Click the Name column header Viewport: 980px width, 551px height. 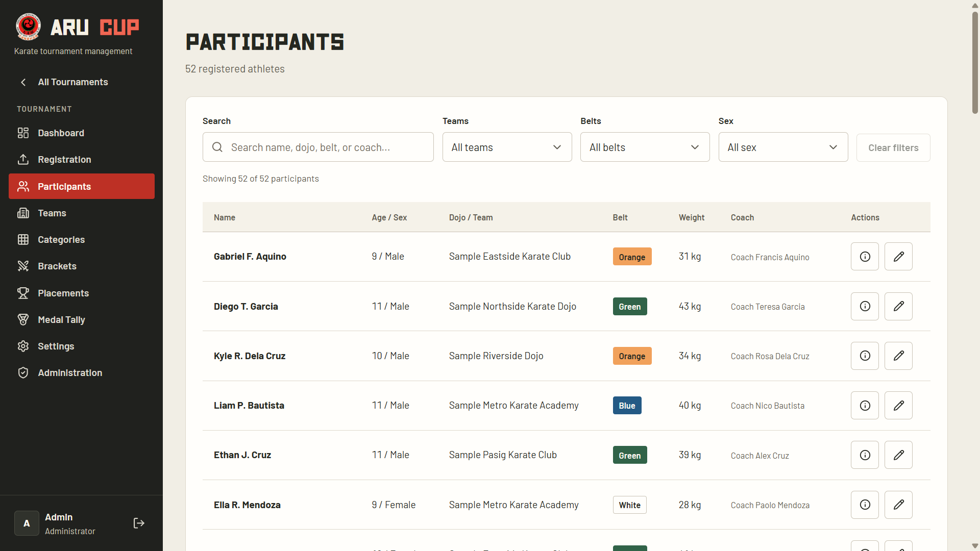(225, 217)
